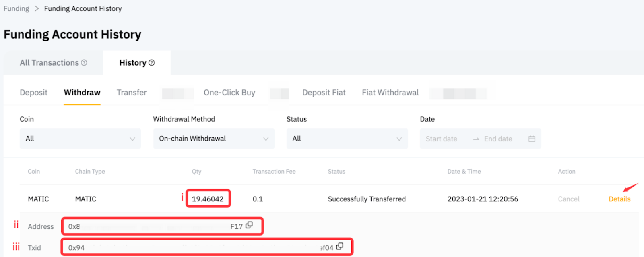Select the Withdraw sub-tab
The width and height of the screenshot is (644, 257).
[82, 93]
